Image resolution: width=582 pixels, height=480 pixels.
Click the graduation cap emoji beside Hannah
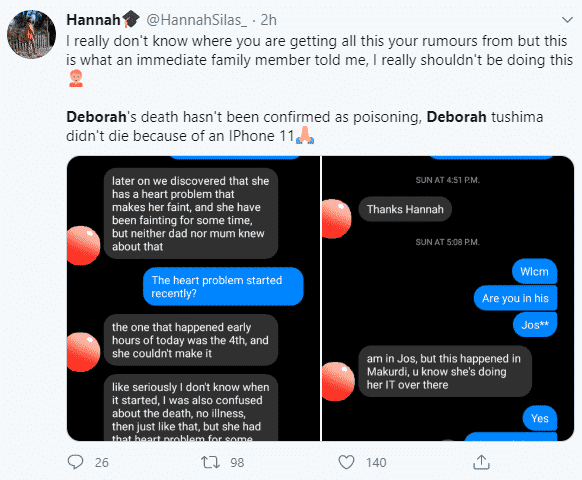[x=131, y=19]
